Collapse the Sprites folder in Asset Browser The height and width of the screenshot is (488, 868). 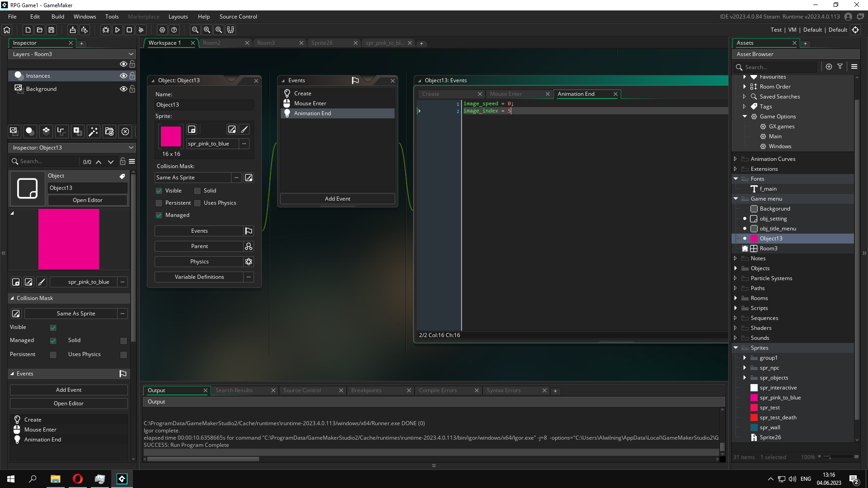736,348
